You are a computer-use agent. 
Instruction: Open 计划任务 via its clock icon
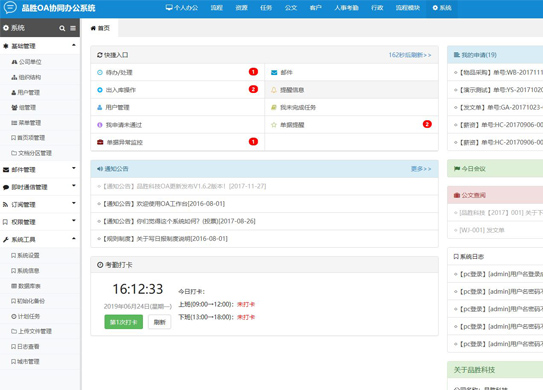(x=14, y=316)
